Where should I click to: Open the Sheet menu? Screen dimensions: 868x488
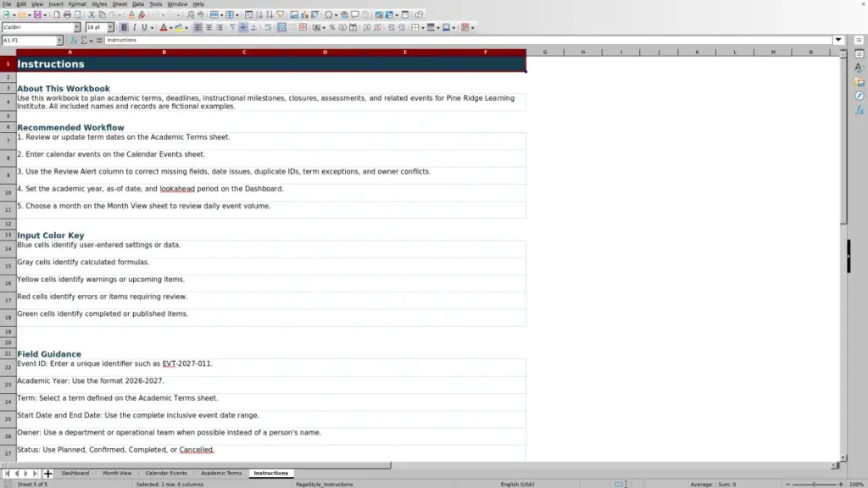(x=120, y=4)
